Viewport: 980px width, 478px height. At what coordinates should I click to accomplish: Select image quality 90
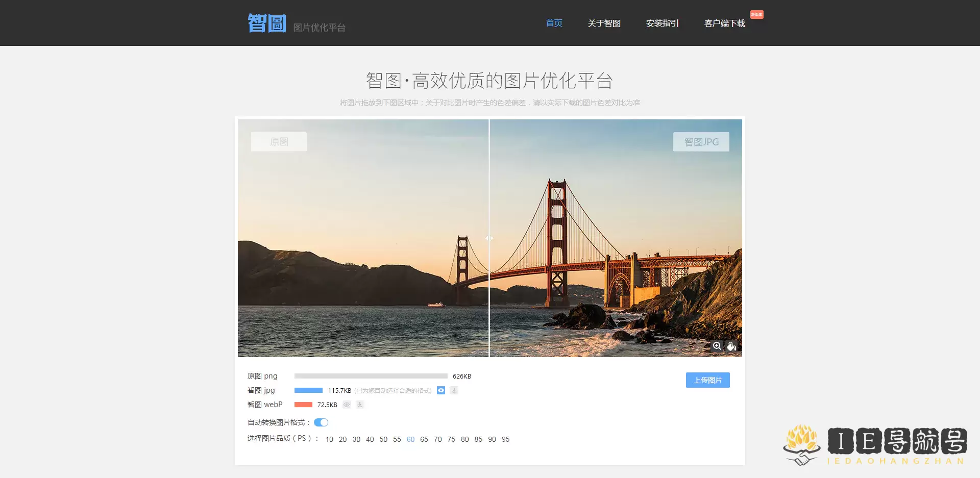tap(492, 439)
